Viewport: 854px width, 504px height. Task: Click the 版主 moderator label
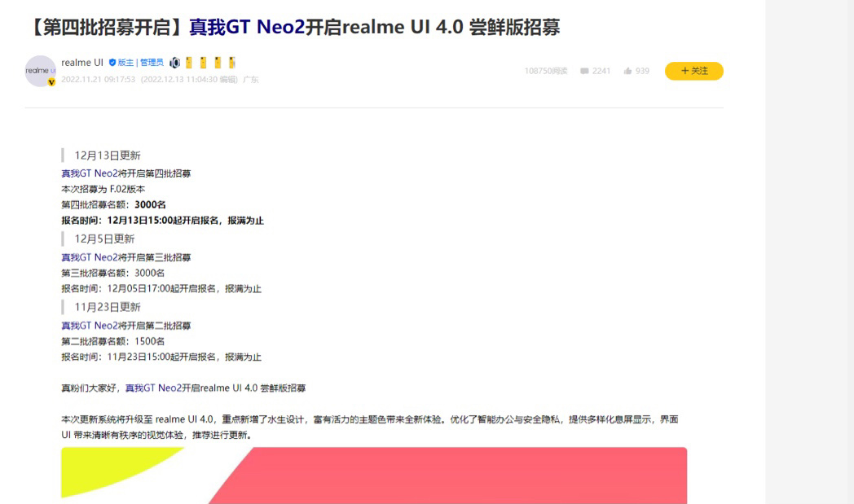(x=125, y=63)
